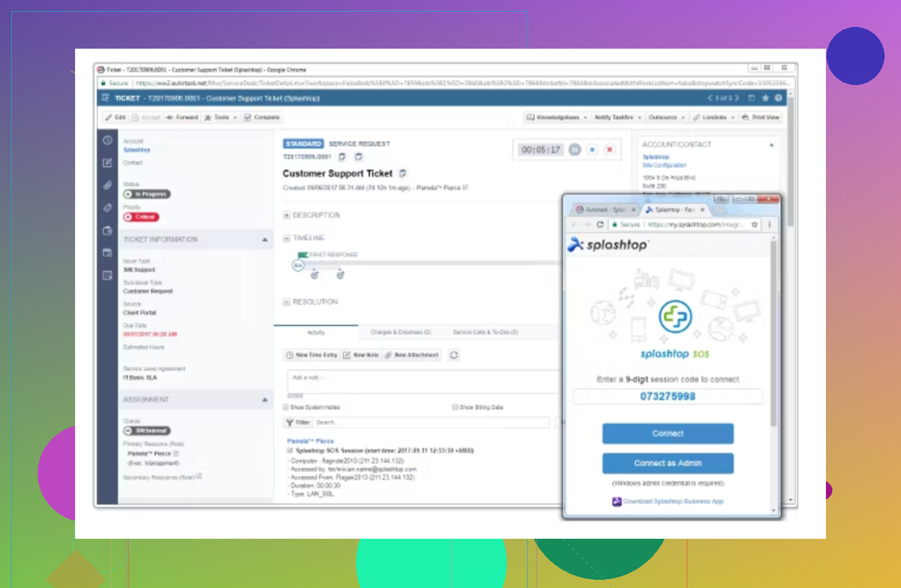Screen dimensions: 901x588
Task: Collapse the Resolution section
Action: tap(287, 302)
